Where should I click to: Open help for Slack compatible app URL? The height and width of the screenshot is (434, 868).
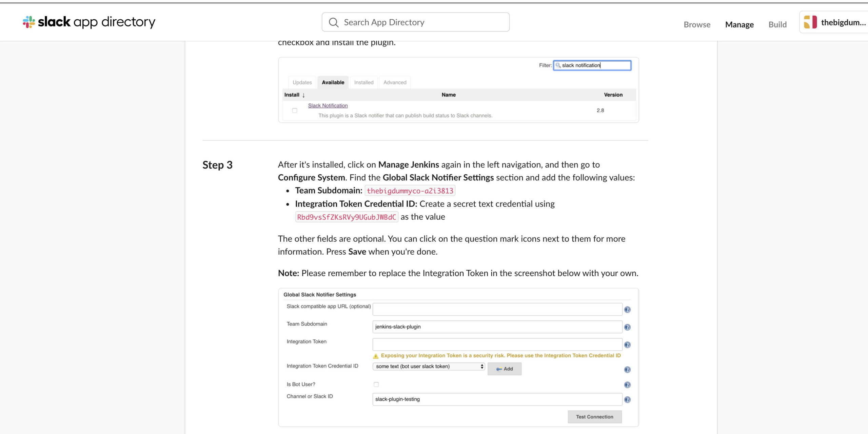627,310
